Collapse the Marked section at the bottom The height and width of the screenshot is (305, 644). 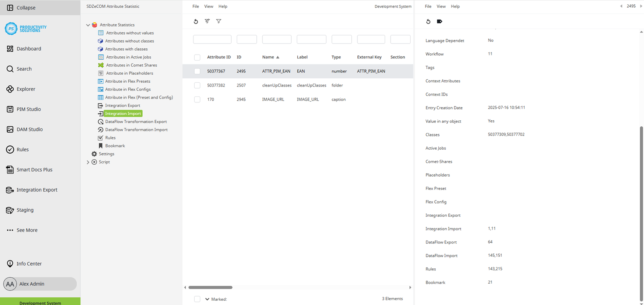tap(207, 299)
